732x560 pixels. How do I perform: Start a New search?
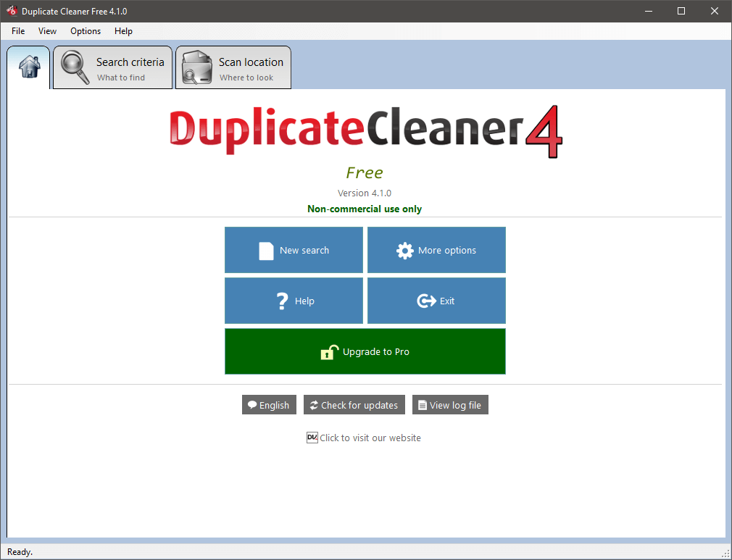coord(294,250)
